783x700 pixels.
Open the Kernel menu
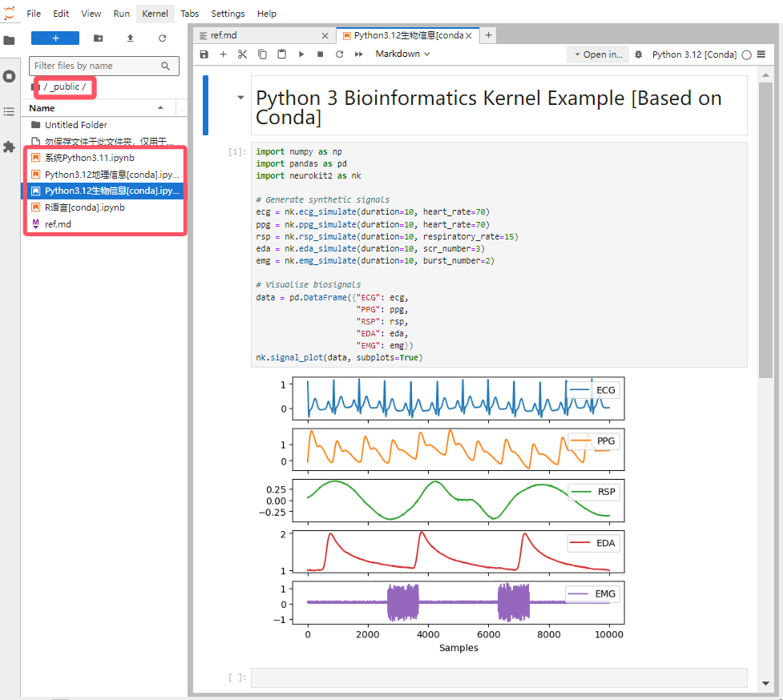tap(155, 14)
